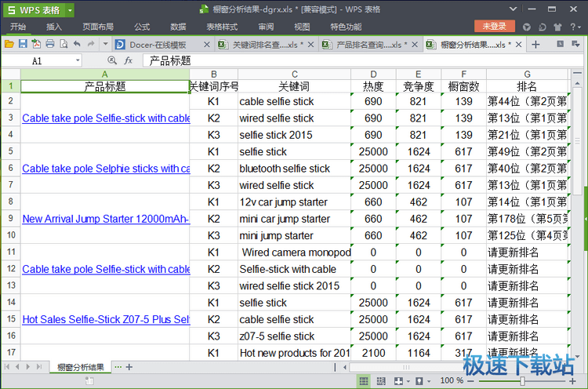Save the workbook with the floppy icon

[x=23, y=44]
